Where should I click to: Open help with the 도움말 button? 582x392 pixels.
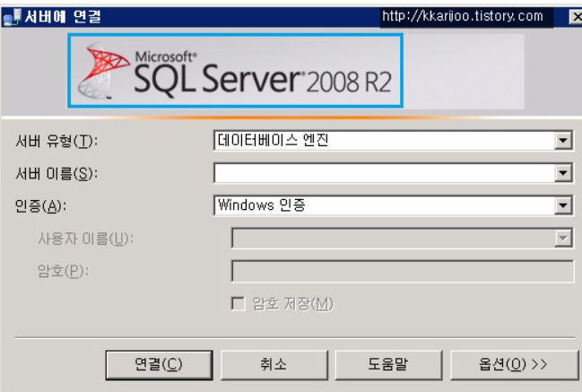[x=388, y=365]
